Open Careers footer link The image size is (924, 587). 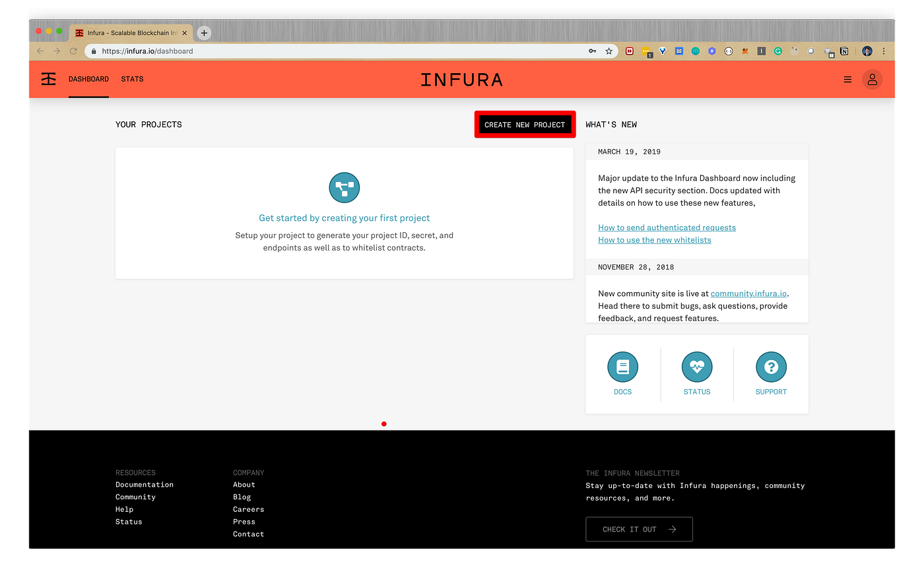click(248, 509)
